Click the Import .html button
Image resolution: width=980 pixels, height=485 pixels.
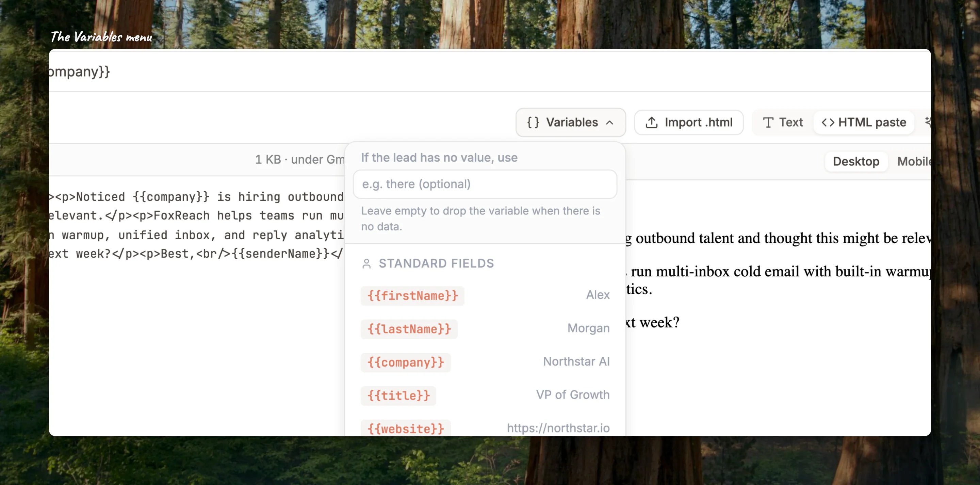(x=689, y=123)
